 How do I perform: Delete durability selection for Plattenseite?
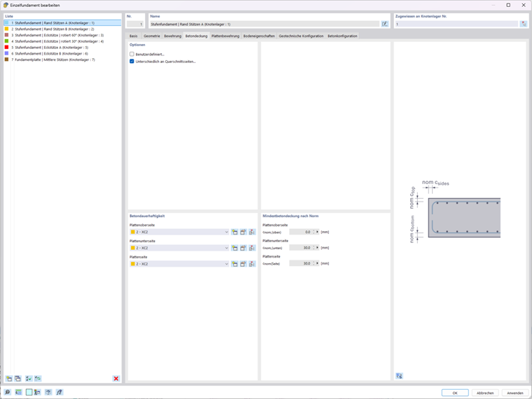(x=252, y=264)
